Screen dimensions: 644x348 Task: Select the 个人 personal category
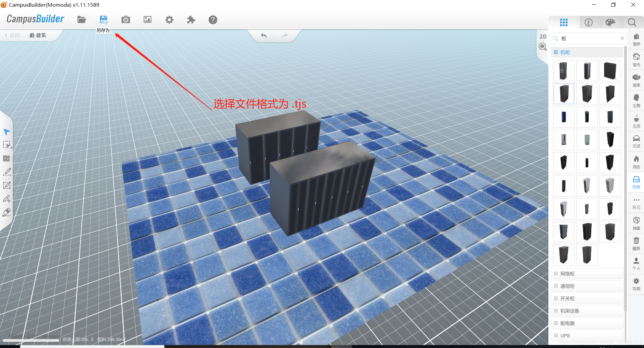click(636, 264)
